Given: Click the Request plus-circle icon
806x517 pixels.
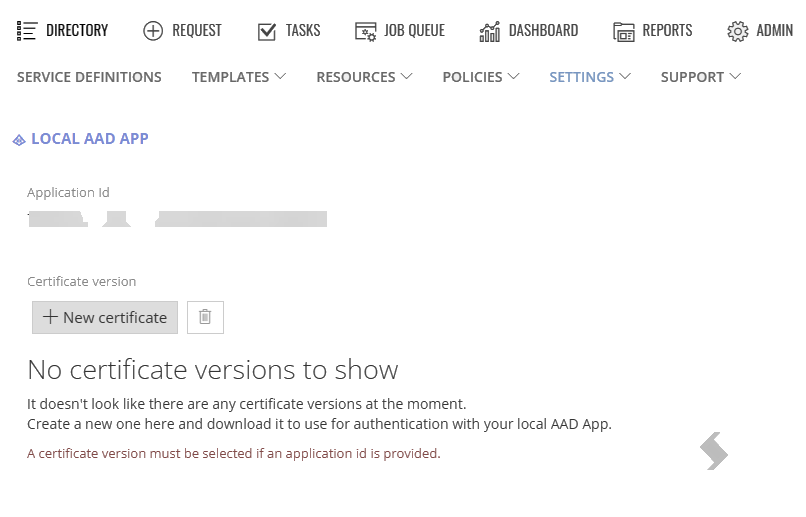Looking at the screenshot, I should (153, 31).
